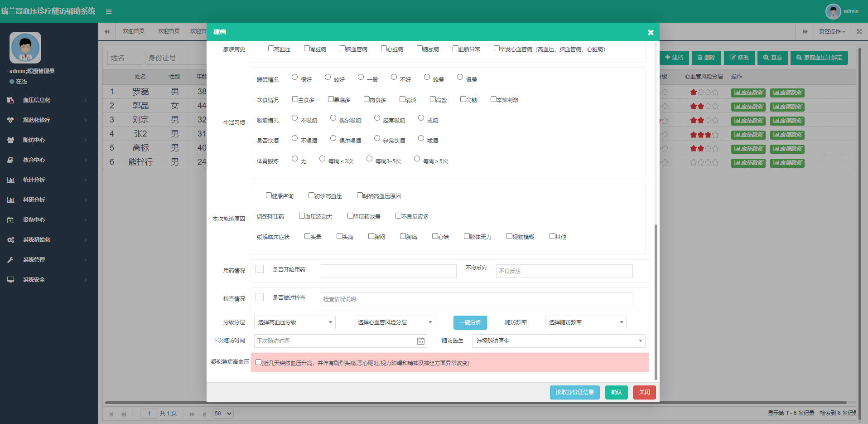Click the 一键分析 button
Viewport: 868px width, 424px height.
[470, 322]
